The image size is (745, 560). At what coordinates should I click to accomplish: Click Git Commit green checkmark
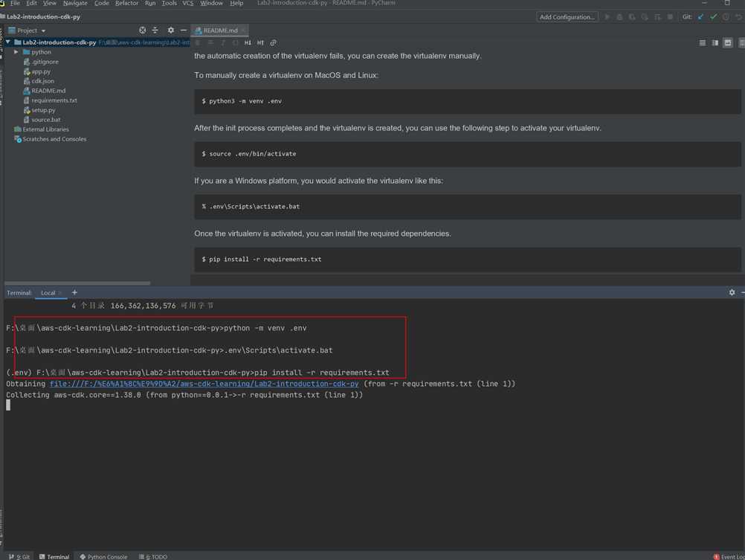[x=713, y=16]
